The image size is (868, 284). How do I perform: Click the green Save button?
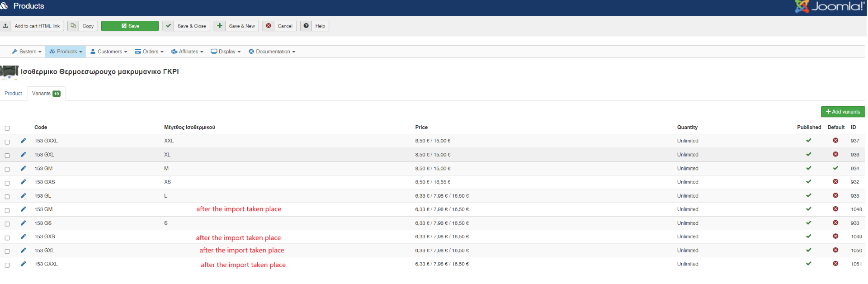tap(130, 26)
